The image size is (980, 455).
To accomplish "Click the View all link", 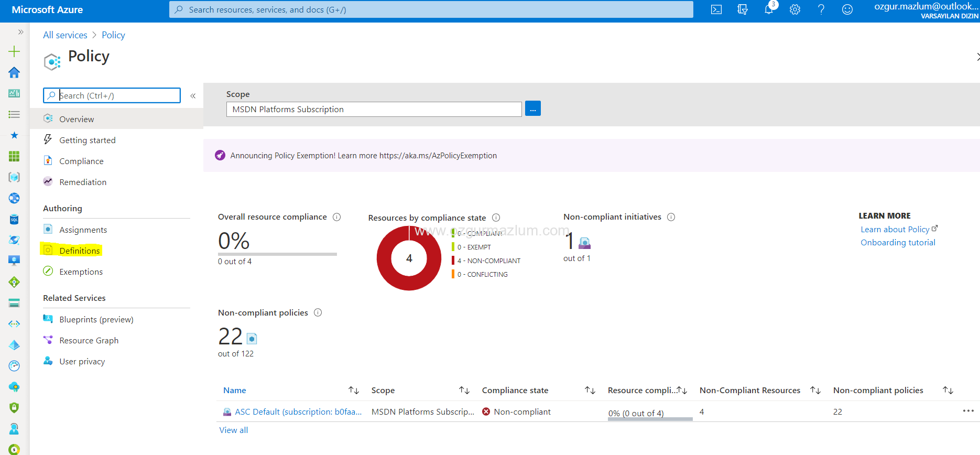I will coord(233,430).
